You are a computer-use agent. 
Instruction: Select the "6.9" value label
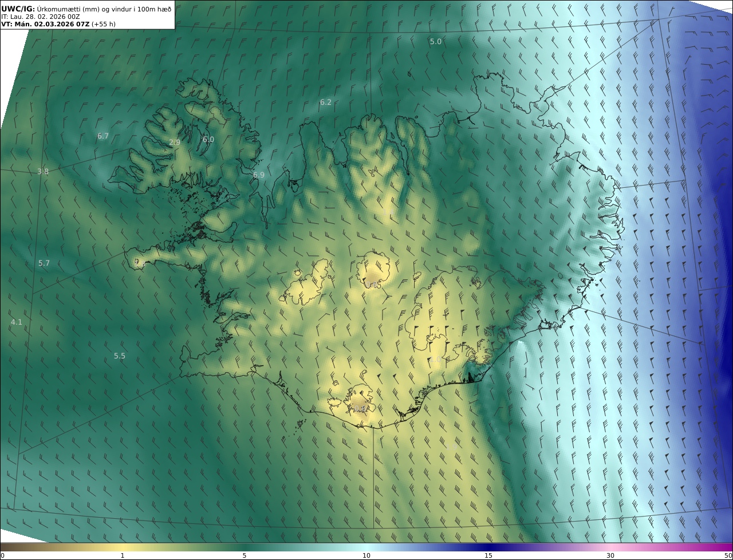click(259, 175)
